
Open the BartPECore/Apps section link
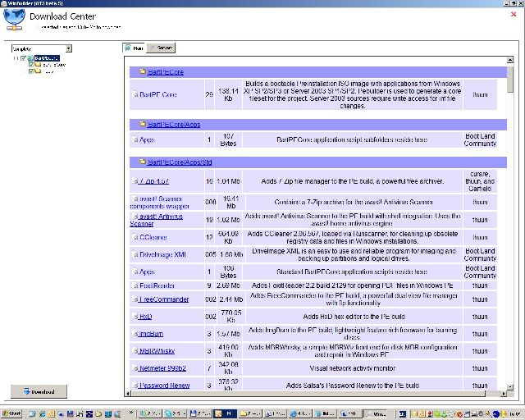pyautogui.click(x=174, y=124)
